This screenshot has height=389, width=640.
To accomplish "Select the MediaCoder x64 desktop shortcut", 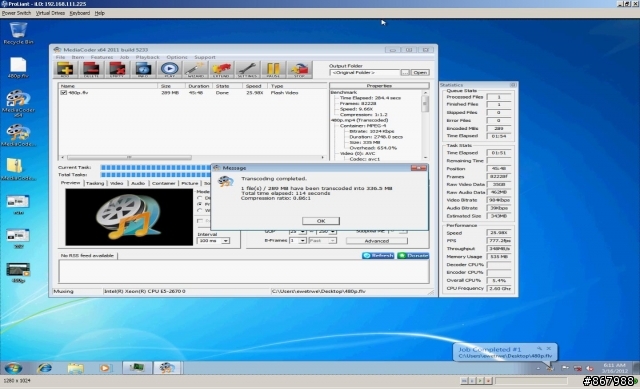I will tap(18, 104).
